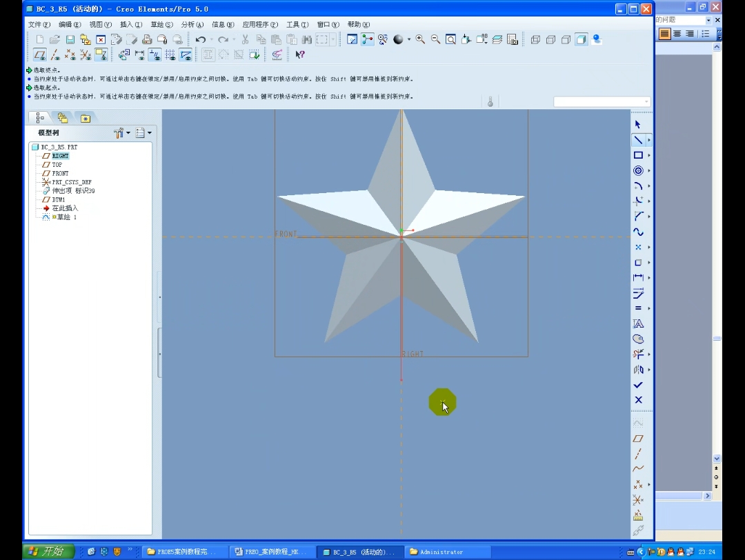Select the Spline curve tool

click(x=637, y=232)
